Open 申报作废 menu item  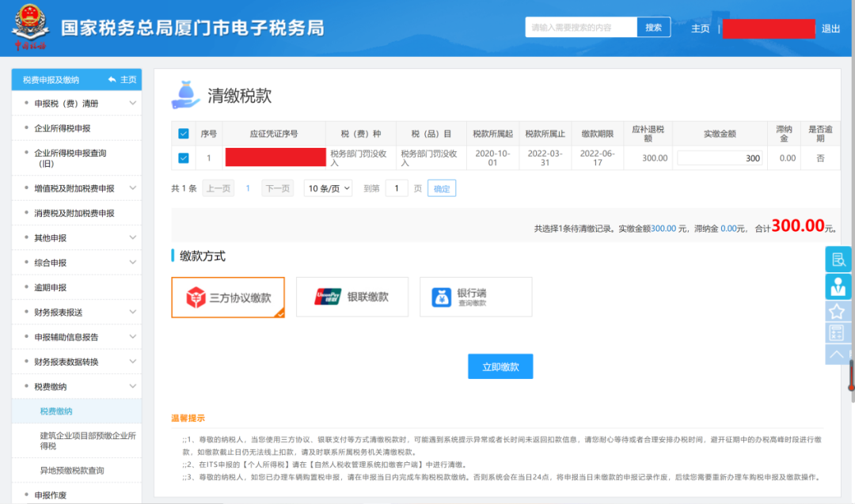pyautogui.click(x=77, y=495)
